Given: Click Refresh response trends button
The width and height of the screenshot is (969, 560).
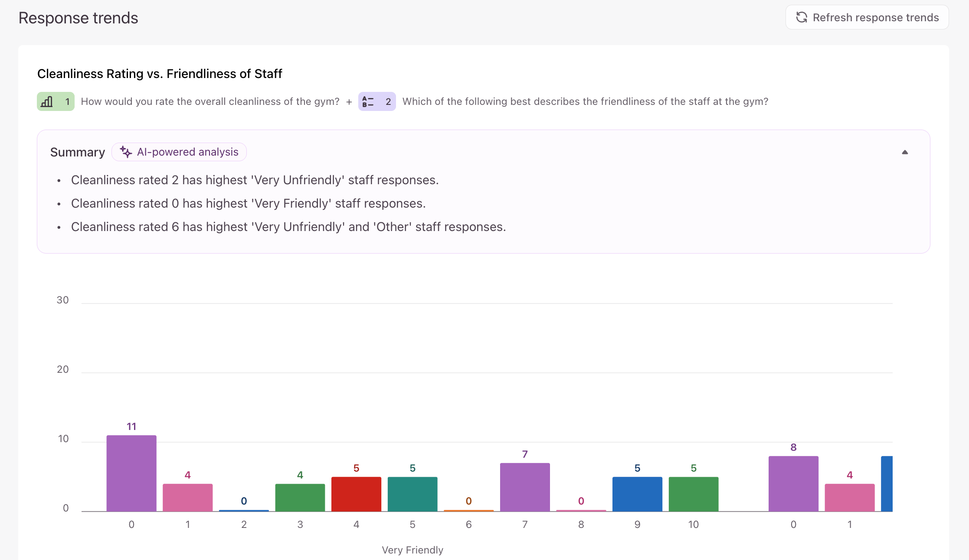Looking at the screenshot, I should pos(867,17).
